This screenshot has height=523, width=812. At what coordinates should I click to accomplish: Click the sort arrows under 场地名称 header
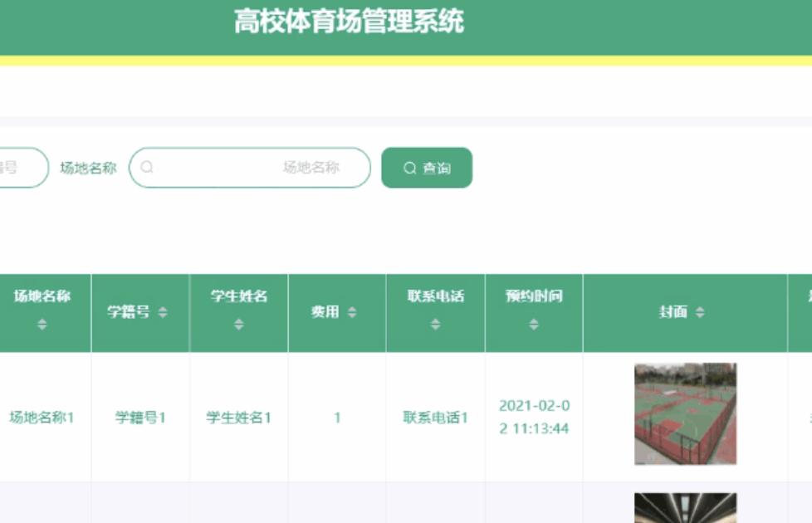coord(42,325)
